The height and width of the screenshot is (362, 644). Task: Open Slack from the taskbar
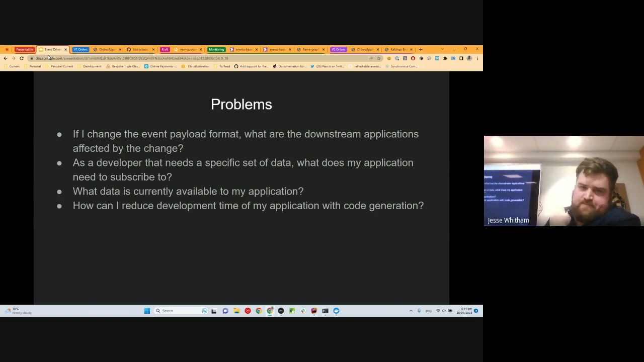[303, 311]
